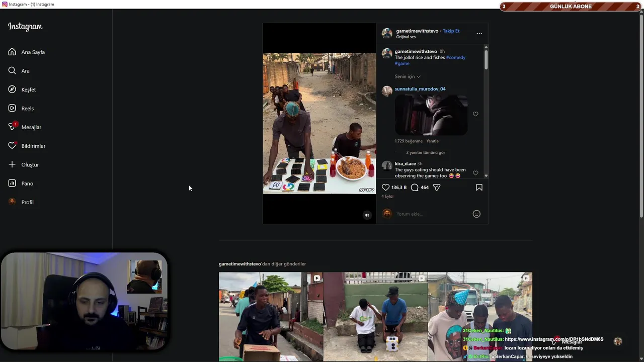The height and width of the screenshot is (362, 644).
Task: Open the GIF in sunnatulla_murodov_04 comment
Action: point(431,115)
